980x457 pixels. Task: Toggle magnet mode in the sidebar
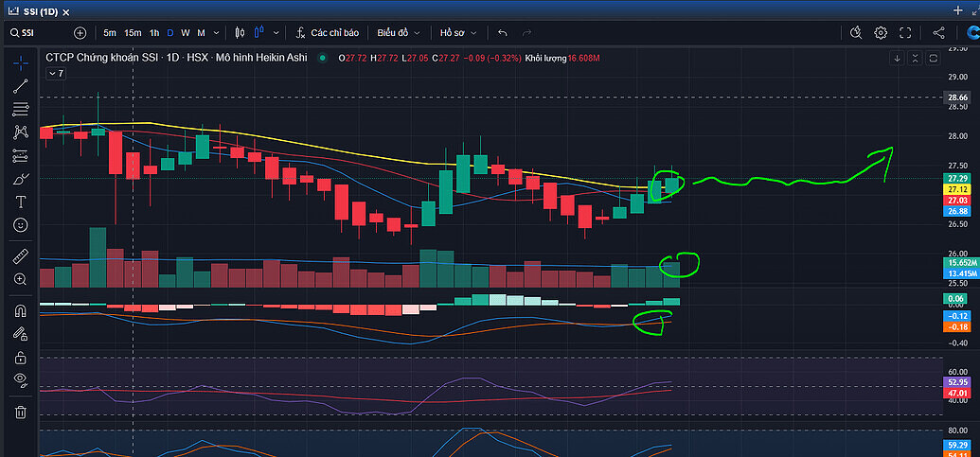click(x=21, y=310)
